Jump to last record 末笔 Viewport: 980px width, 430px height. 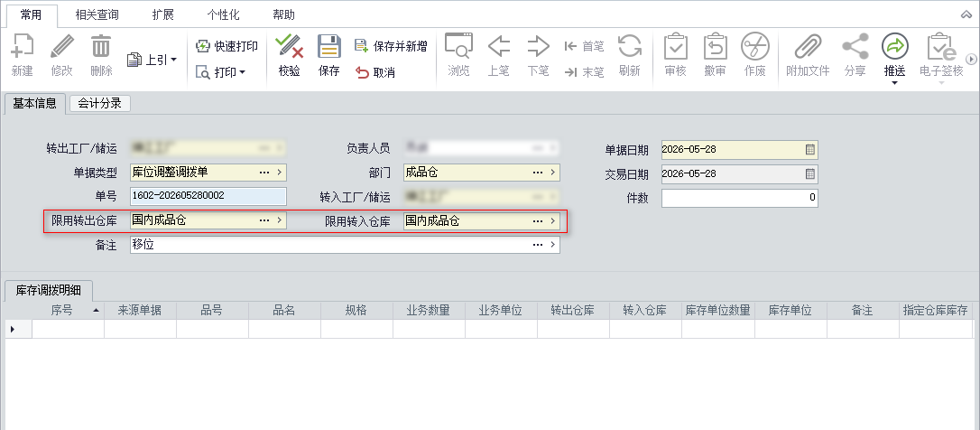point(584,72)
